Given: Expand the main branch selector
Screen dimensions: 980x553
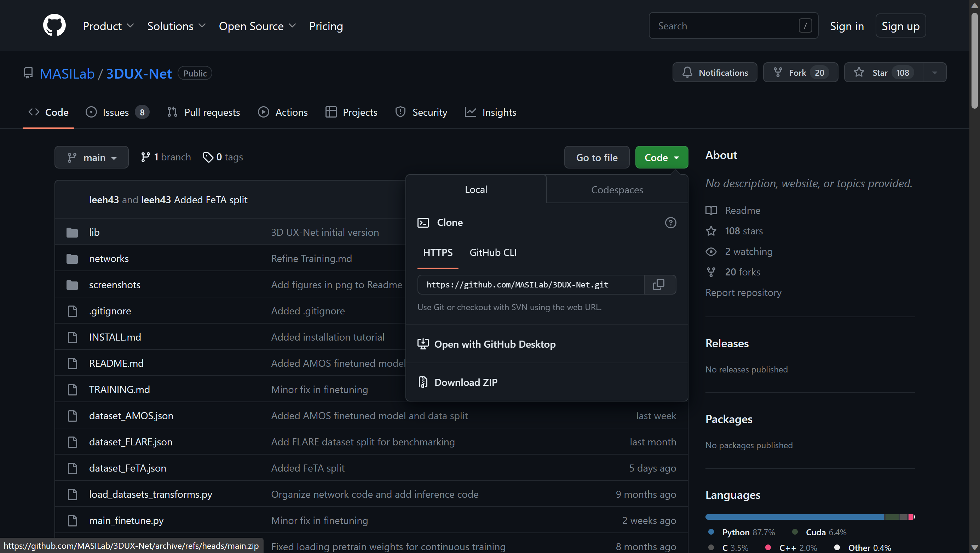Looking at the screenshot, I should [x=92, y=157].
